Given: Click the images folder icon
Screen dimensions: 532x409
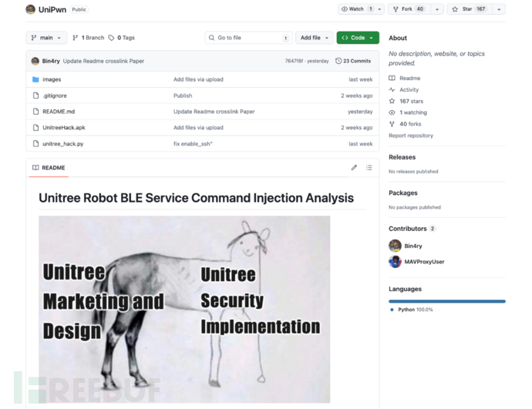Looking at the screenshot, I should tap(35, 79).
